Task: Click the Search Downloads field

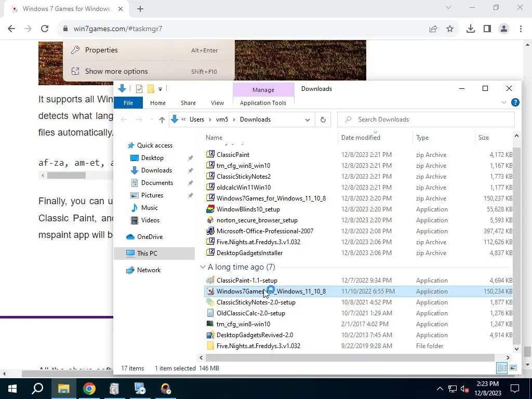Action: (426, 119)
